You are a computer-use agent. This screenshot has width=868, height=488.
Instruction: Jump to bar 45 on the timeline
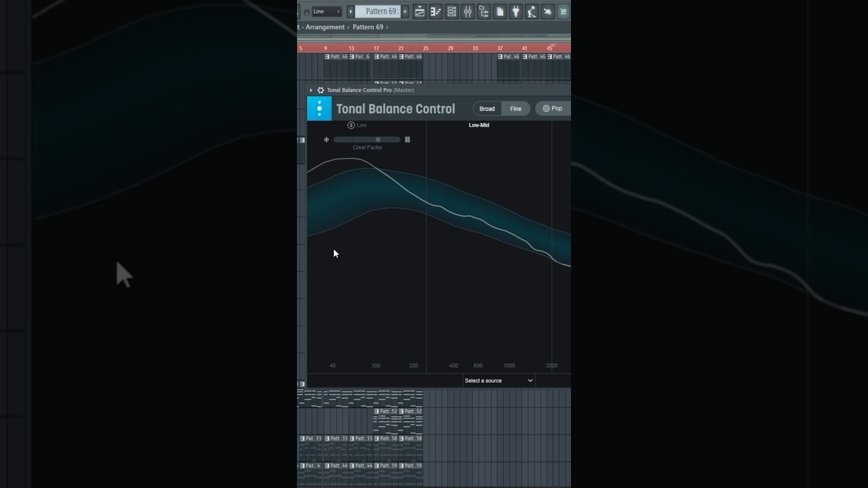(549, 48)
